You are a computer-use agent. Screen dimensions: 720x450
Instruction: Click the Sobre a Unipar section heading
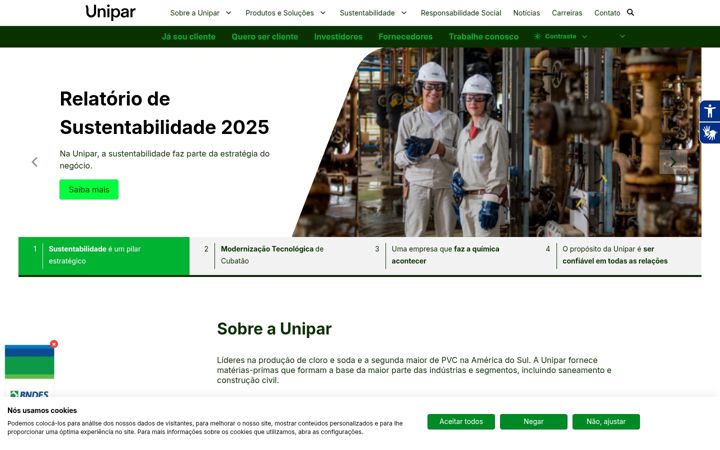(x=274, y=329)
